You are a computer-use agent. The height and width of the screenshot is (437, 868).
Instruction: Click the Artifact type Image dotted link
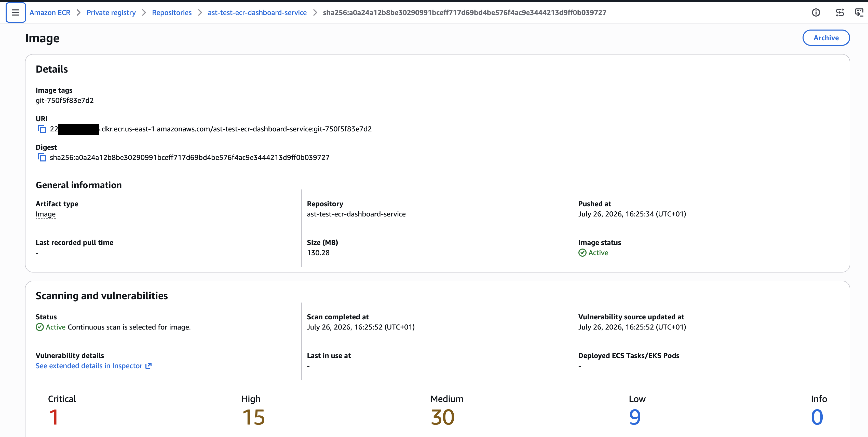(x=46, y=214)
